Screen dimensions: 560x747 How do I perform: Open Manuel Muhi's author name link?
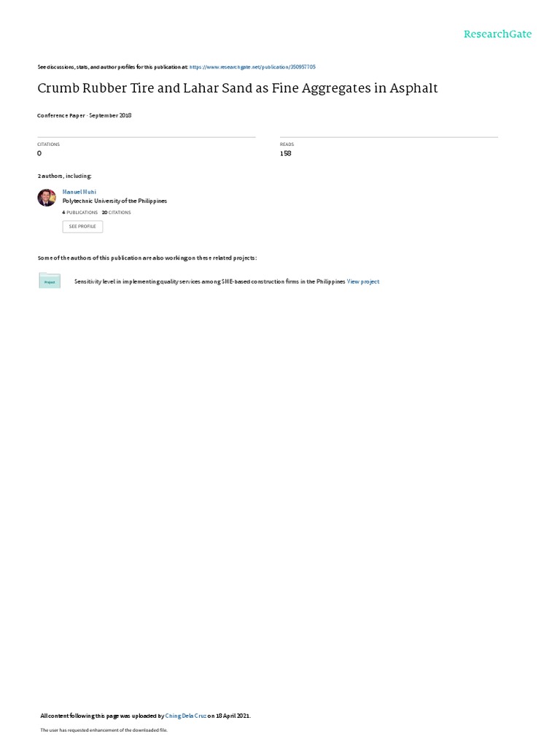79,192
